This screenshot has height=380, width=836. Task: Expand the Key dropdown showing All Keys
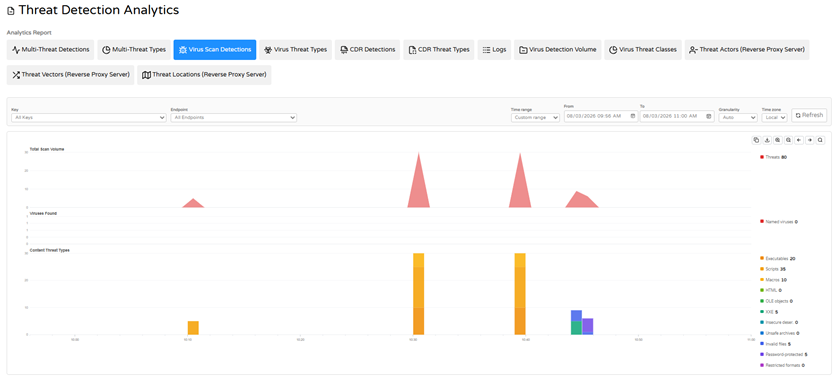(x=89, y=117)
